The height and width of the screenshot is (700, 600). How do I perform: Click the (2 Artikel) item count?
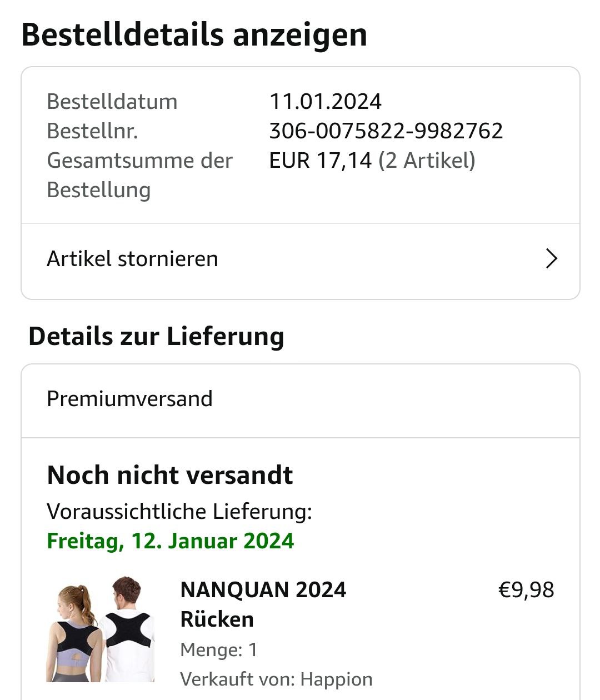(427, 161)
